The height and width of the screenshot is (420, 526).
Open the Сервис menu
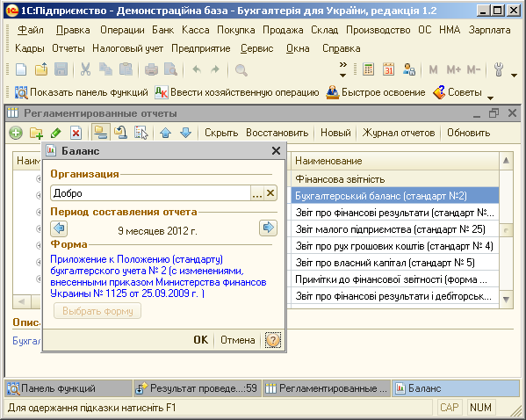[257, 48]
